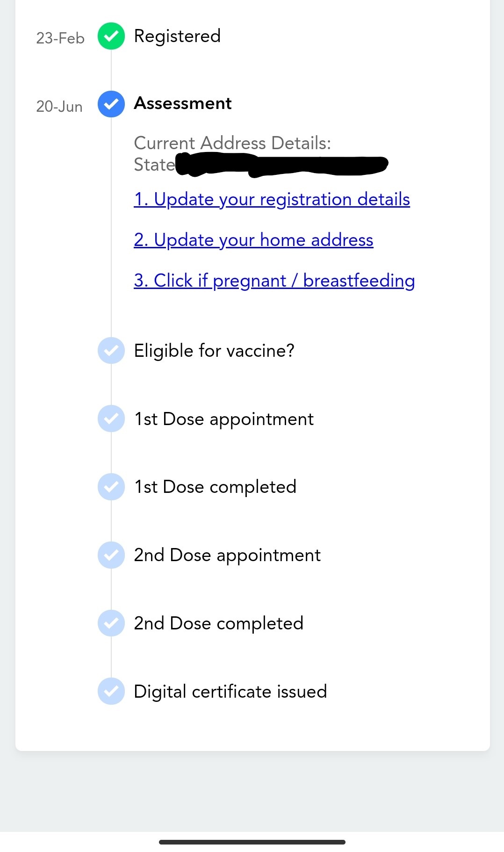
Task: Tap the Digital certificate issued text
Action: pos(230,692)
